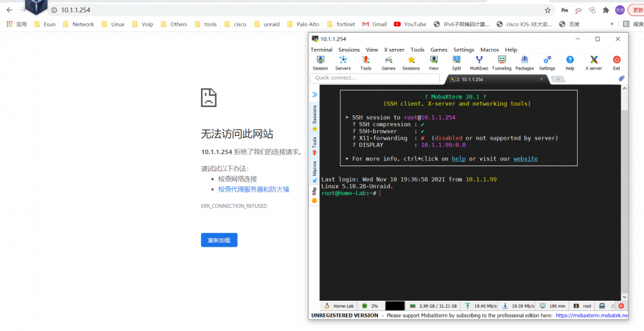Click the help link in terminal banner
Viewport: 644px width, 331px height.
pos(459,159)
